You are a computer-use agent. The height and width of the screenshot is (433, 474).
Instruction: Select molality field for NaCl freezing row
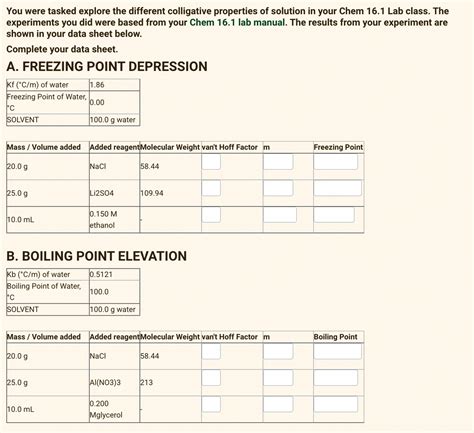pyautogui.click(x=278, y=162)
